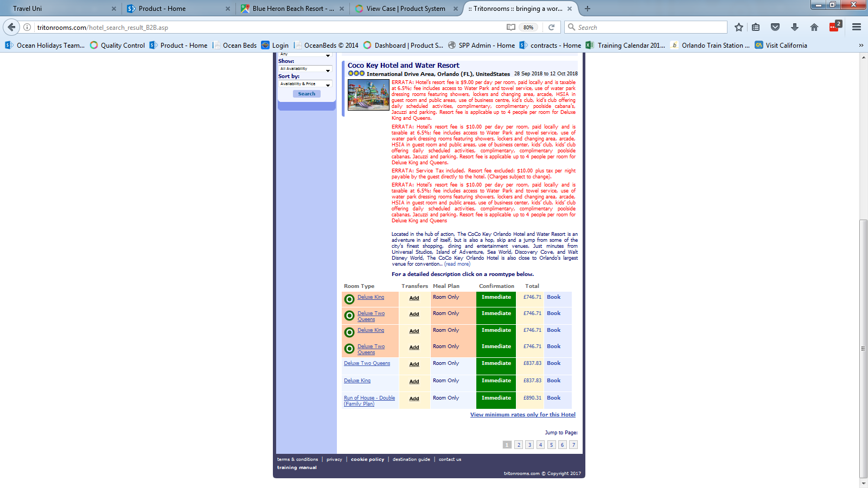Open the OceanBeds © 2014 bookmark
868x488 pixels.
(x=326, y=46)
